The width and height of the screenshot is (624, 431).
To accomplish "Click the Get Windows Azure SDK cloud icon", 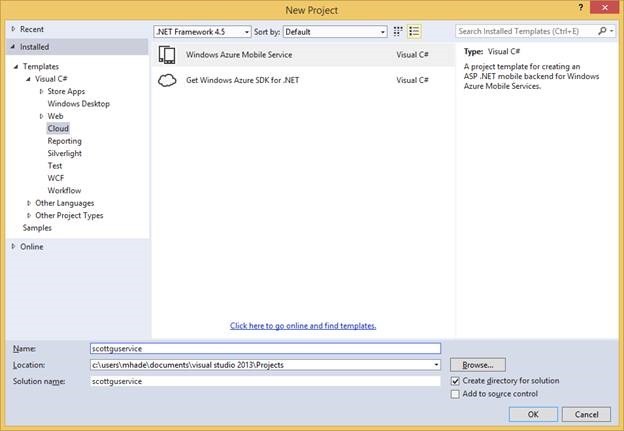I will point(168,80).
